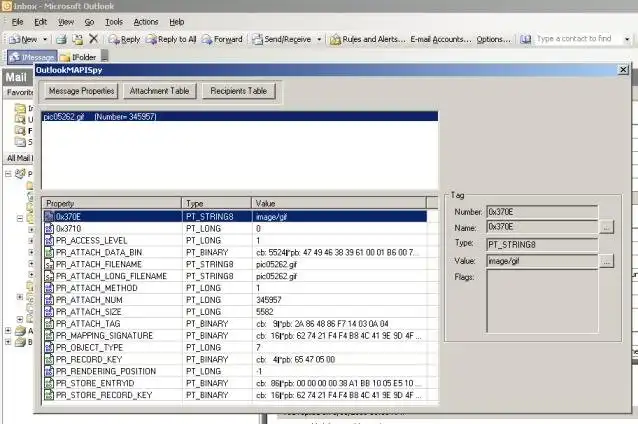This screenshot has height=424, width=638.
Task: Click the PR_MAPPING_SIGNATURE row icon
Action: [x=49, y=336]
